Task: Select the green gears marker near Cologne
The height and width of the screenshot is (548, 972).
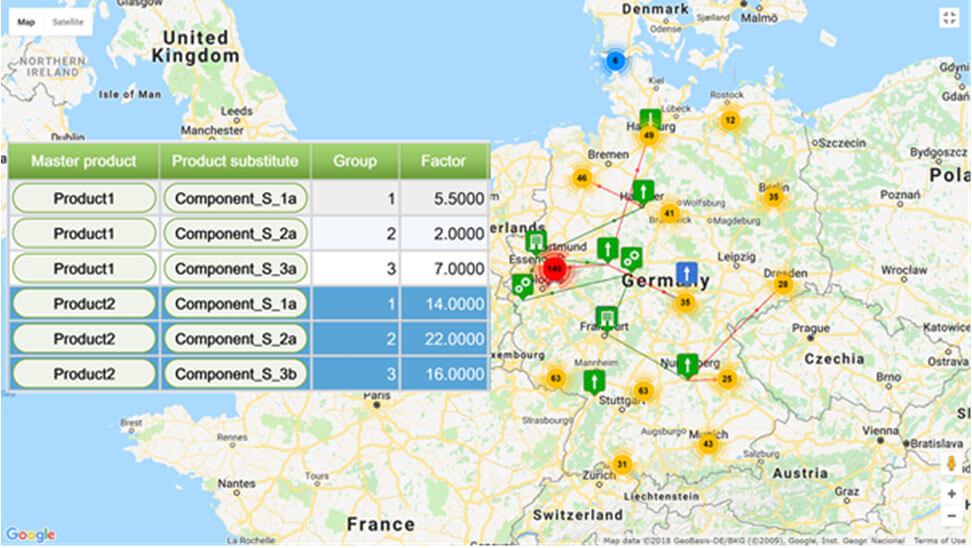Action: (523, 285)
